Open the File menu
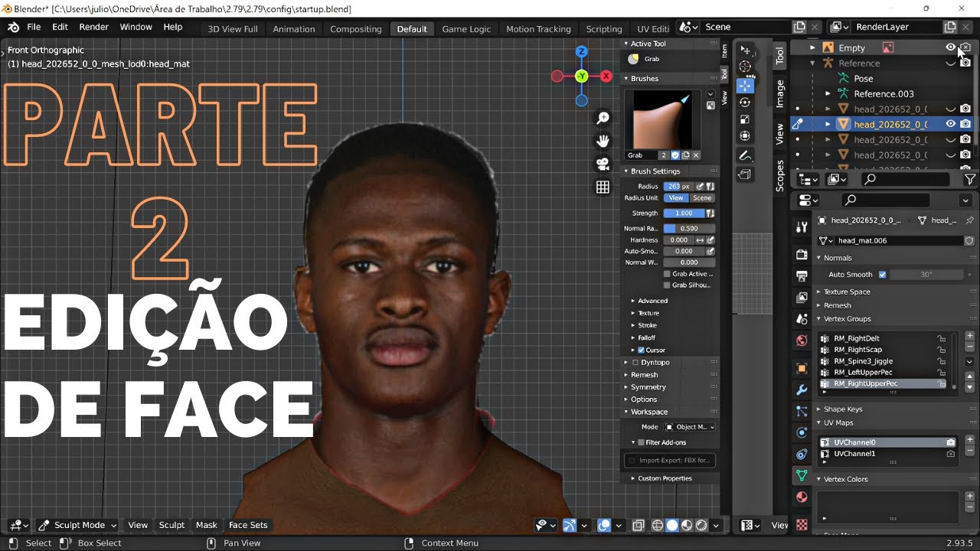Screen dimensions: 980x551 [34, 27]
